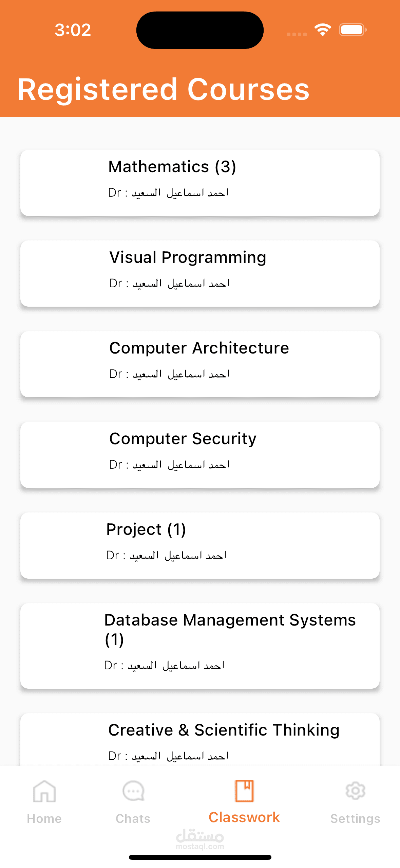Open the Chats speech bubble icon
This screenshot has height=868, width=400.
pyautogui.click(x=133, y=791)
